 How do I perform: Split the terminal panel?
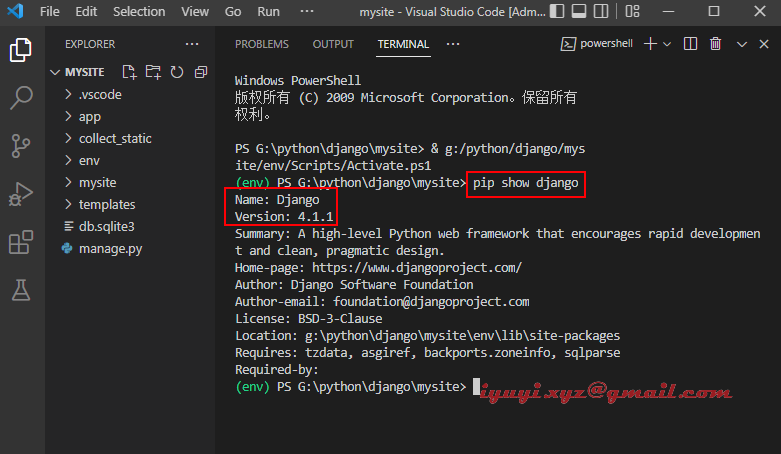[691, 44]
